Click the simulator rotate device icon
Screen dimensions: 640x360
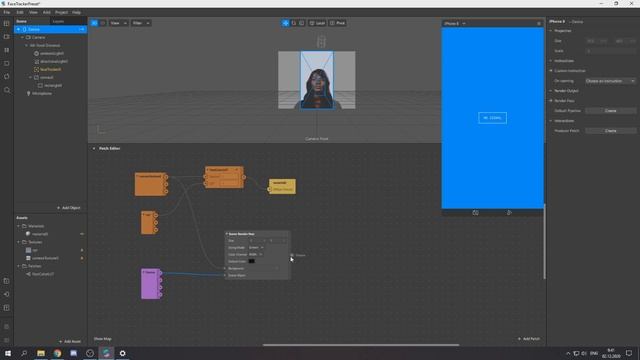tap(476, 213)
